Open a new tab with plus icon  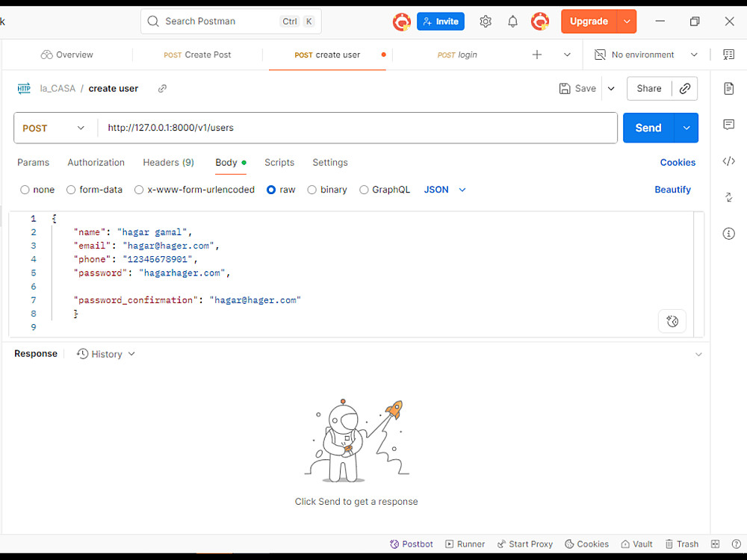click(x=537, y=55)
